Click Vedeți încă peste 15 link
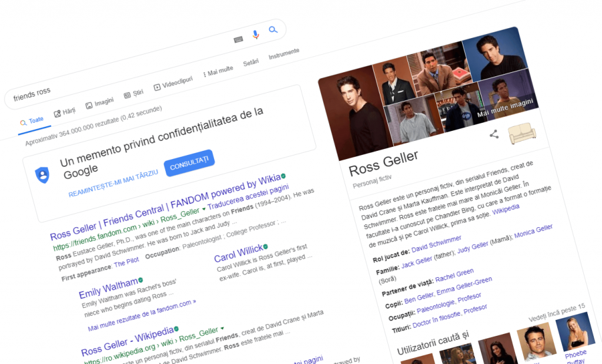Image resolution: width=602 pixels, height=364 pixels. (557, 312)
